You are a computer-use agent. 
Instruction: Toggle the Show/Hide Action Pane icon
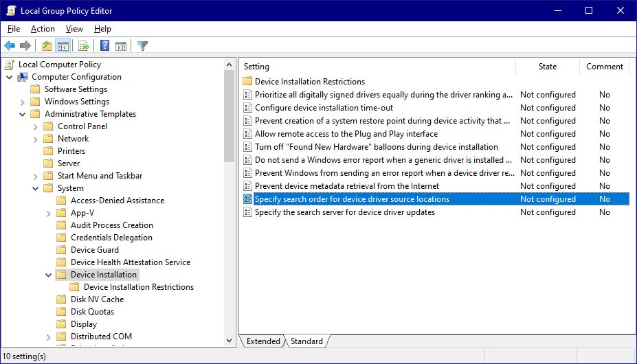pos(121,46)
